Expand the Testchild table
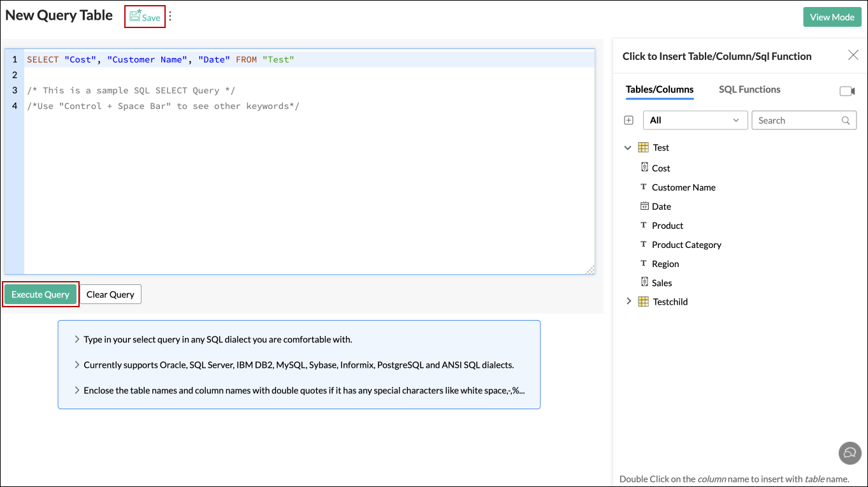 pyautogui.click(x=629, y=301)
